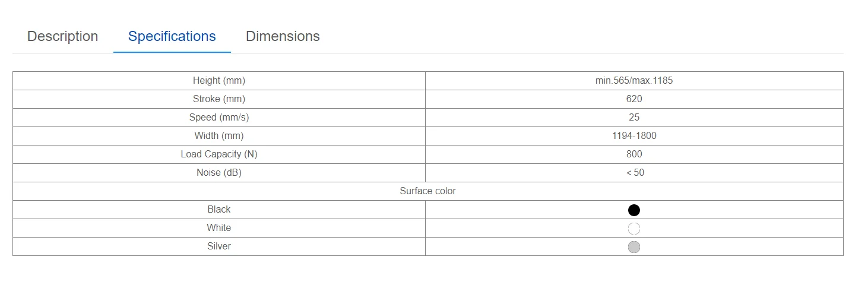This screenshot has height=291, width=868.
Task: Open the Description tab
Action: point(62,36)
